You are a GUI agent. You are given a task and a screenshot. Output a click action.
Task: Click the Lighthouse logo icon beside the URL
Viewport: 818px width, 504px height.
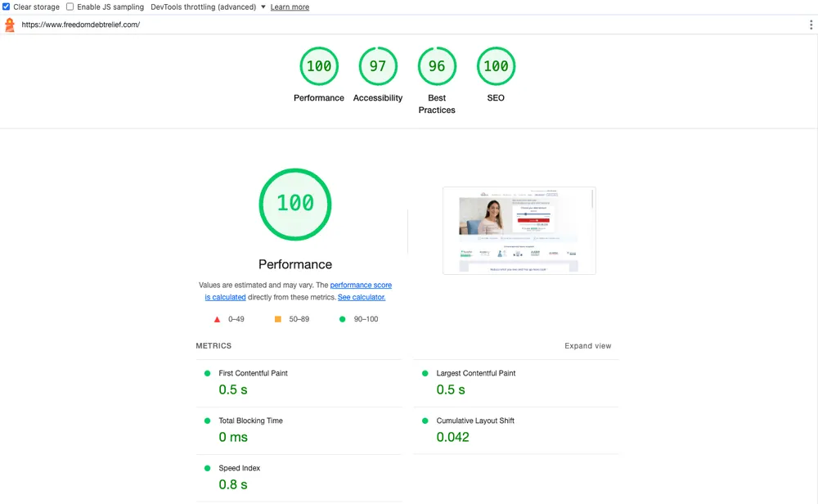tap(9, 25)
